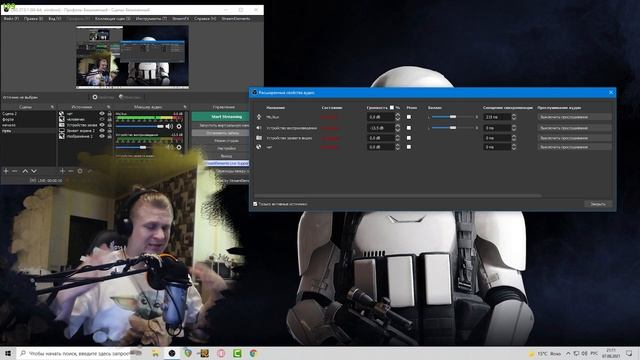Click microphone icon of Mic/Aux row in dialog
This screenshot has width=640, height=360.
259,117
